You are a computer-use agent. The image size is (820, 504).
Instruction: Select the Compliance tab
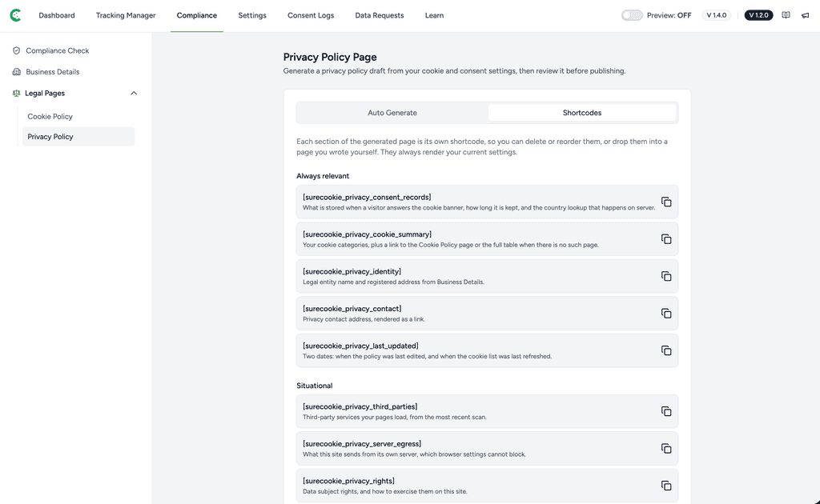pyautogui.click(x=197, y=15)
